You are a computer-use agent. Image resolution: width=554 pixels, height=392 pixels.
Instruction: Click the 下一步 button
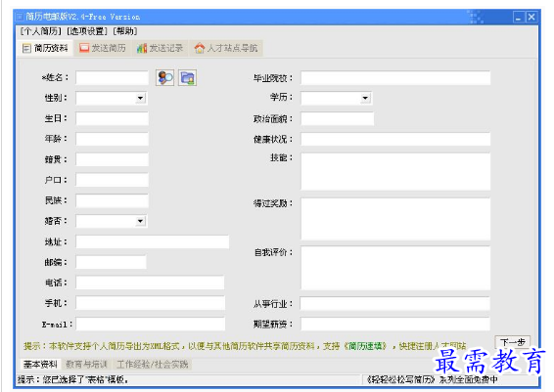(513, 342)
